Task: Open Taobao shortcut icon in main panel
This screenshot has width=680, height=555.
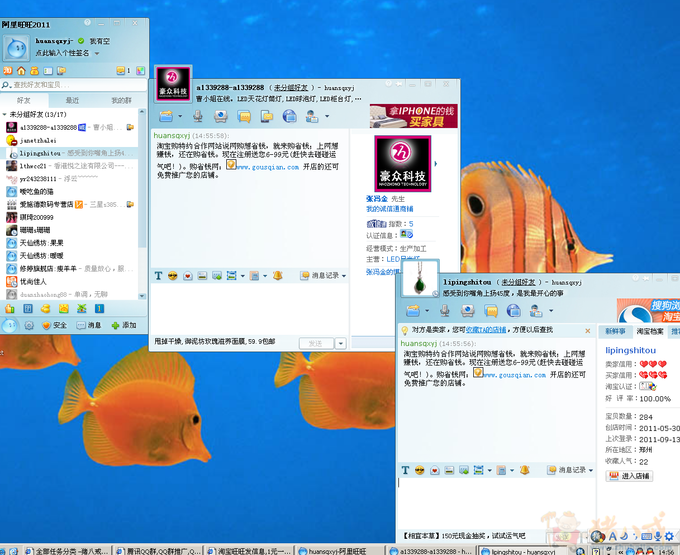Action: coord(7,71)
